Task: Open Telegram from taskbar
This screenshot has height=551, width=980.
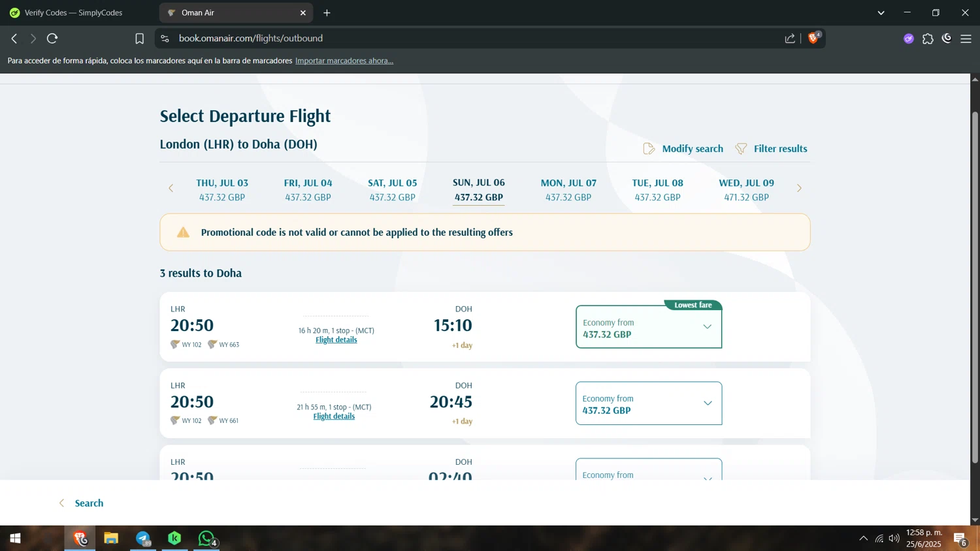Action: tap(143, 539)
